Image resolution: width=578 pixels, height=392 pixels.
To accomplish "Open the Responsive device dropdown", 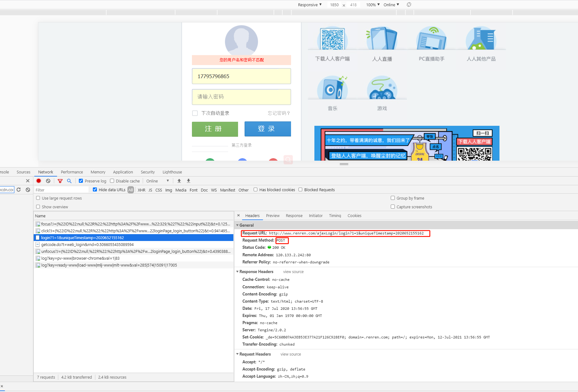I will (310, 5).
